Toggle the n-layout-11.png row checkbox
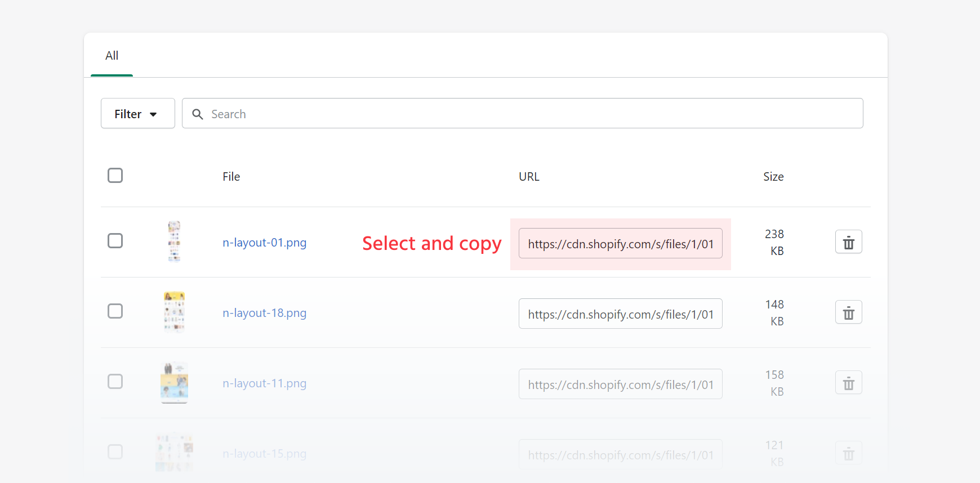The image size is (980, 483). point(115,382)
